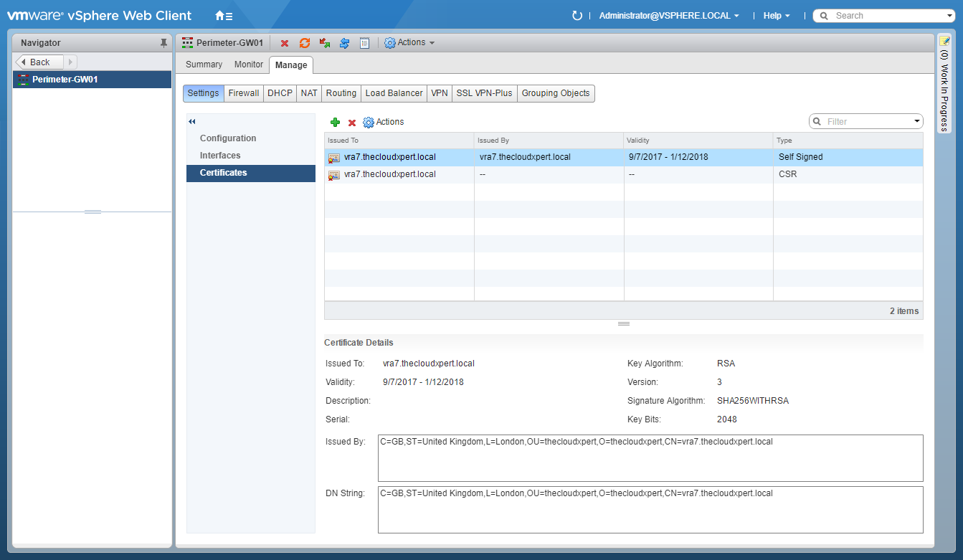Open the Administrator@VSPHERE.LOCAL user dropdown
This screenshot has width=963, height=560.
pyautogui.click(x=668, y=16)
